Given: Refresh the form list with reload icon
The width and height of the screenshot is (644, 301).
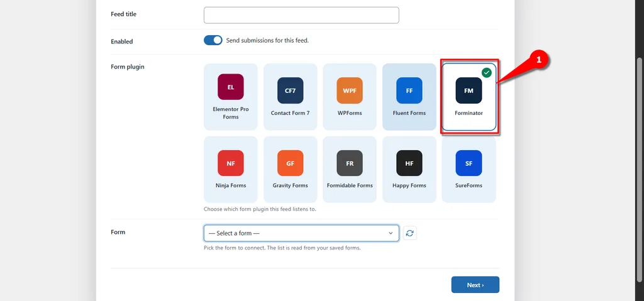Looking at the screenshot, I should pos(410,233).
